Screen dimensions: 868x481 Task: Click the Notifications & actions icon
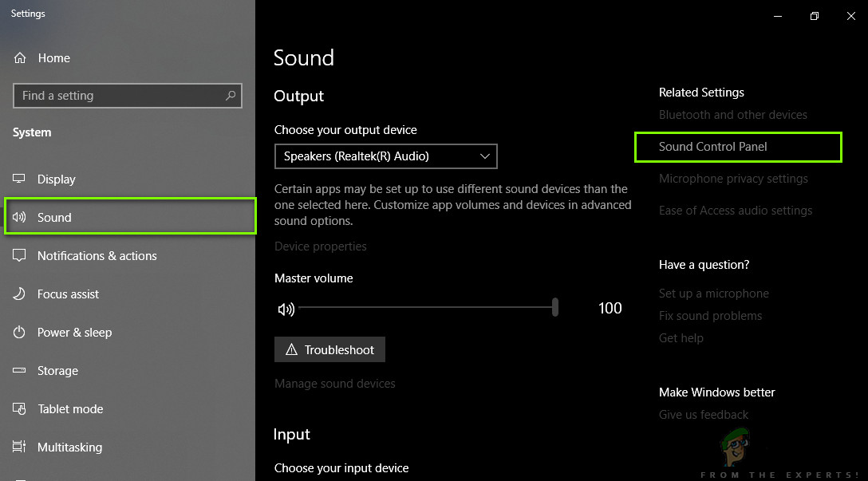[x=20, y=256]
